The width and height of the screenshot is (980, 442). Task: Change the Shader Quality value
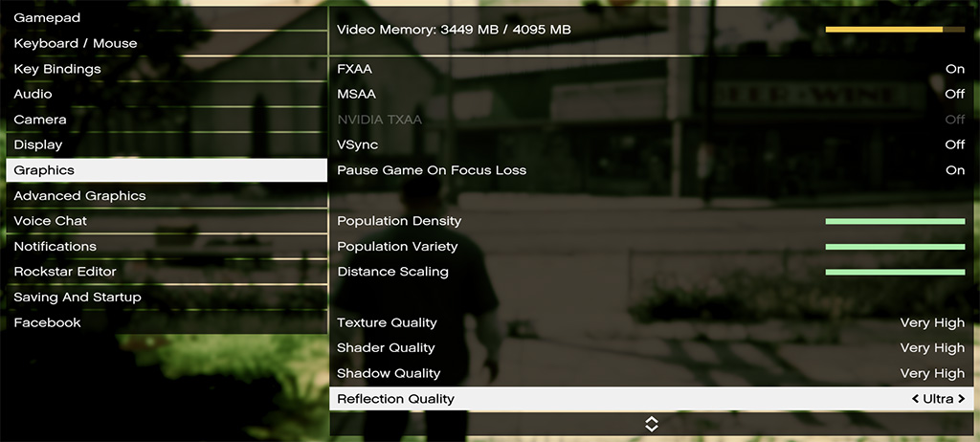(931, 348)
